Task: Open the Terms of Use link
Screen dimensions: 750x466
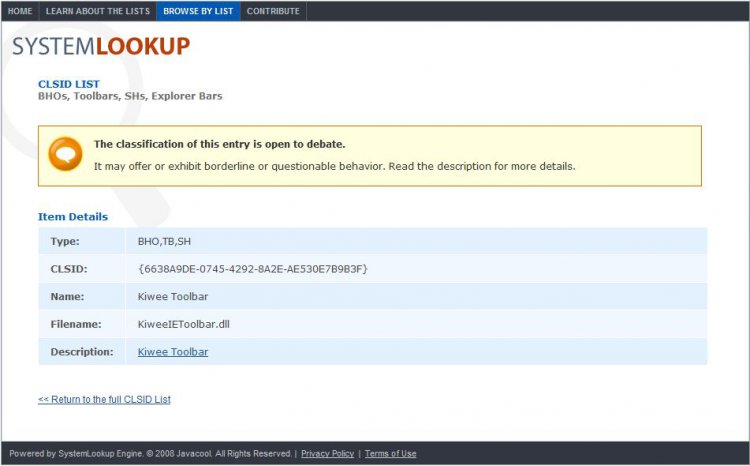Action: tap(390, 454)
